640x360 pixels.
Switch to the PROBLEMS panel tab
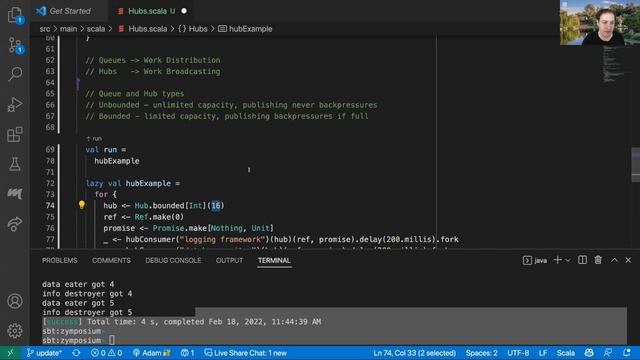pyautogui.click(x=59, y=260)
